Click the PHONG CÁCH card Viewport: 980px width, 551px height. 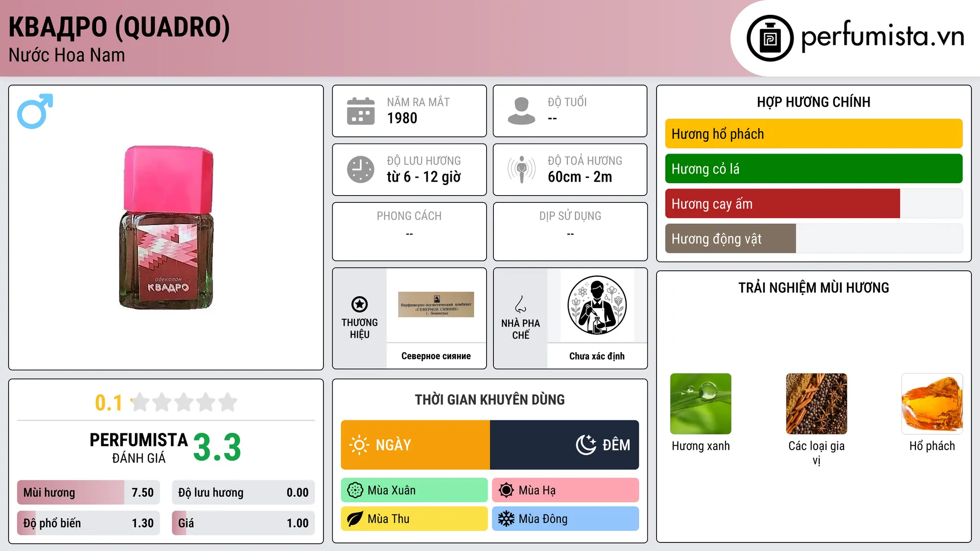(x=409, y=231)
